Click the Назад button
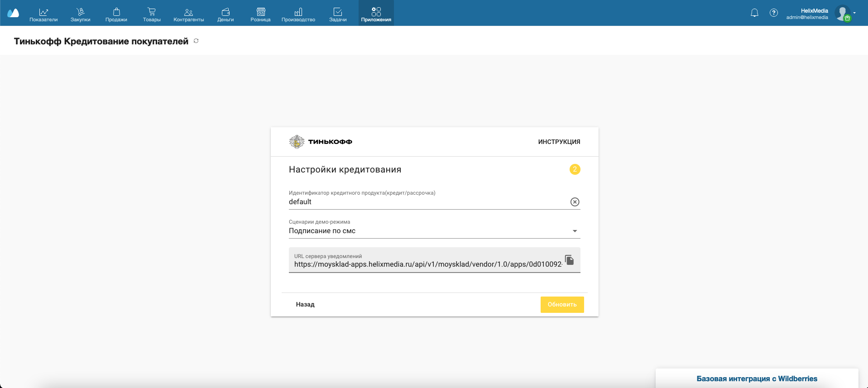The height and width of the screenshot is (388, 868). (x=305, y=305)
